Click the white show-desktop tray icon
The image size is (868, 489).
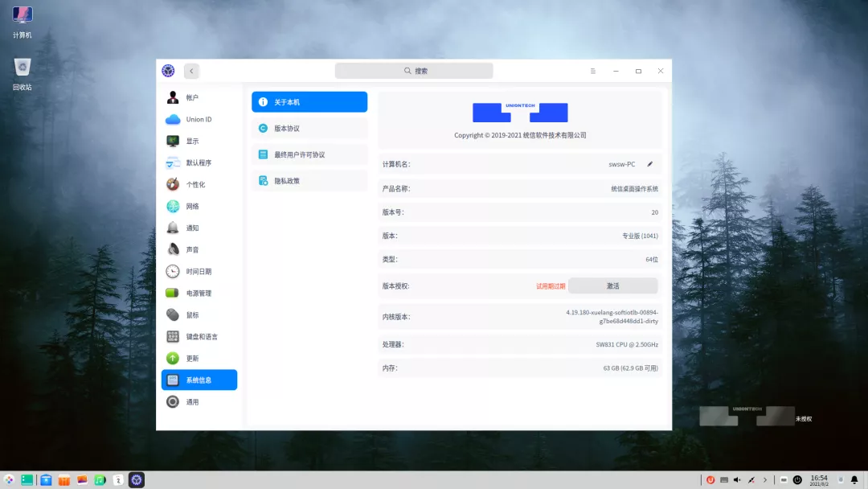[784, 480]
